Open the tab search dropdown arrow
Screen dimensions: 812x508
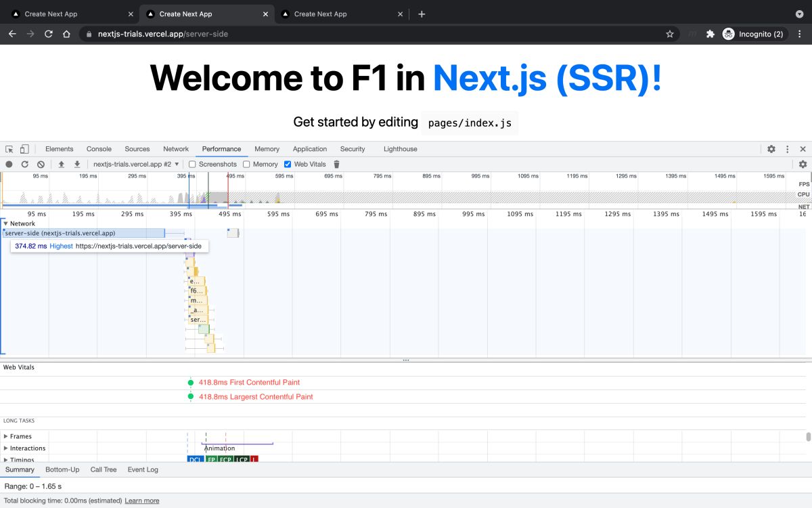pyautogui.click(x=799, y=14)
